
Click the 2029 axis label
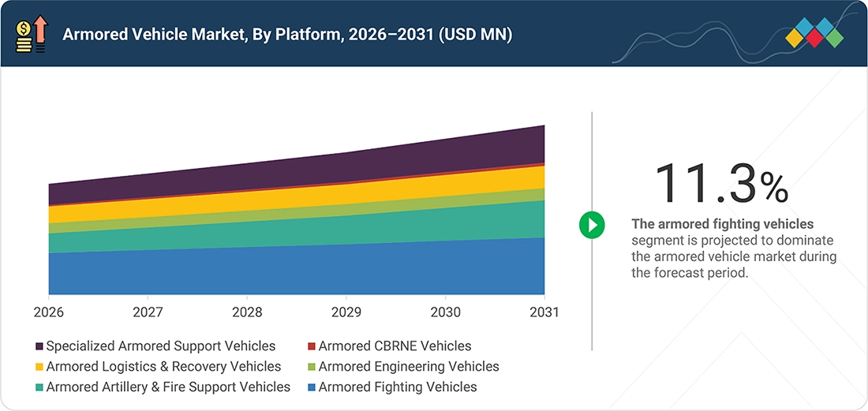point(346,312)
